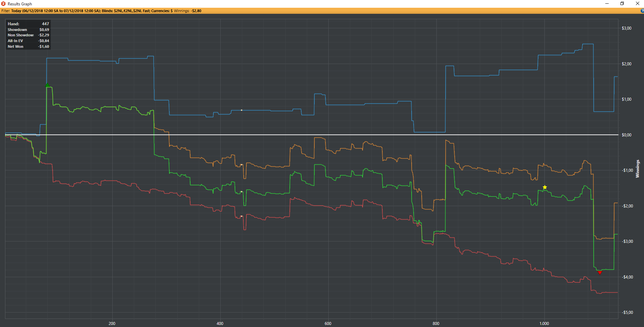Click the Winnings: -$2,80 text in filter bar
This screenshot has height=327, width=644.
click(x=187, y=11)
